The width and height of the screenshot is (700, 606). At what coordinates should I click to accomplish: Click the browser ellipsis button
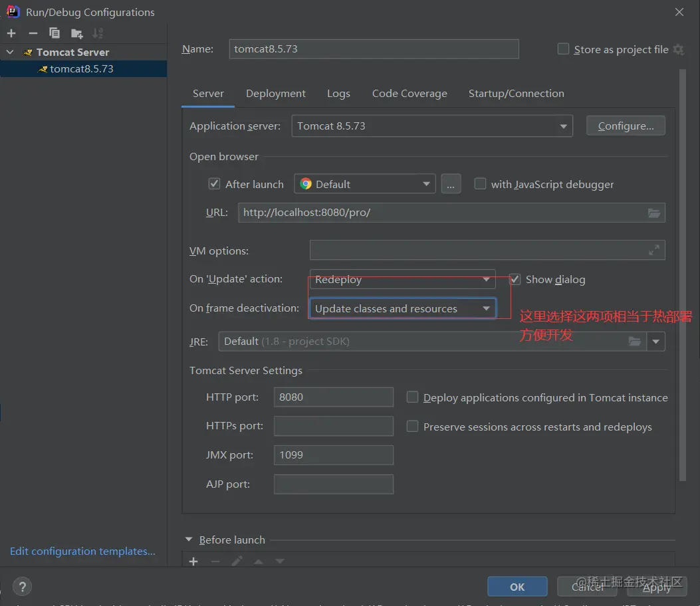(x=451, y=184)
